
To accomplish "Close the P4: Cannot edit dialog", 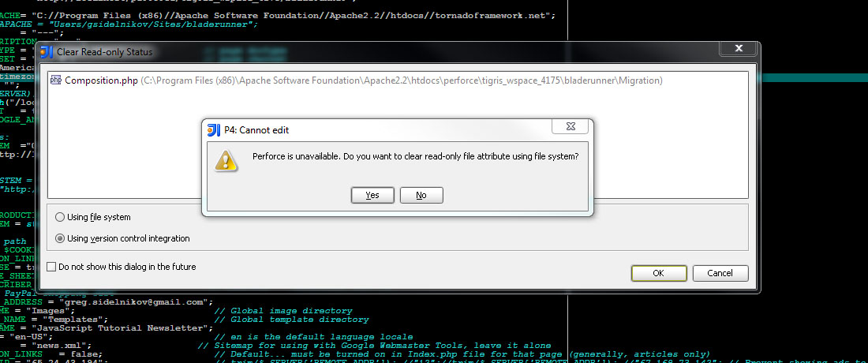I will 571,127.
